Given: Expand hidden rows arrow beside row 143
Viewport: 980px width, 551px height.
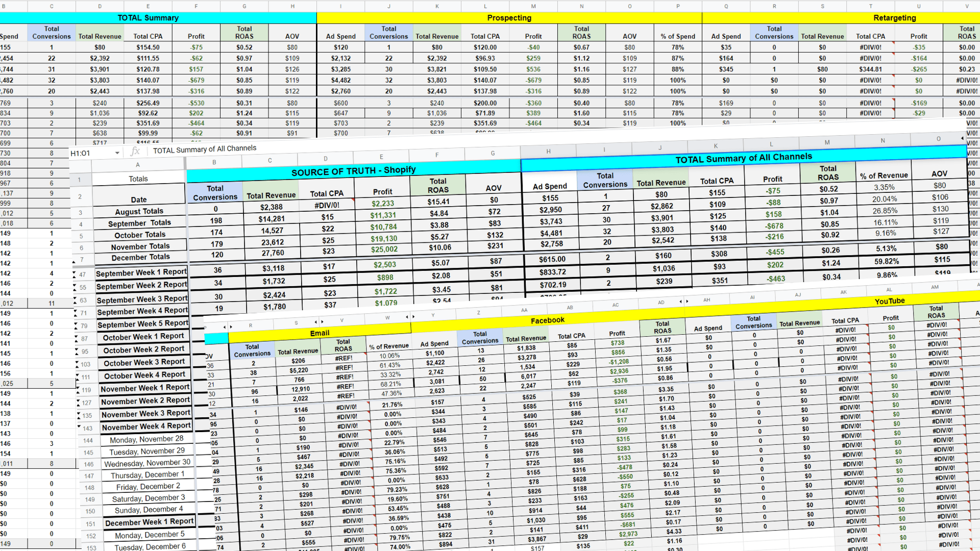Looking at the screenshot, I should [79, 427].
